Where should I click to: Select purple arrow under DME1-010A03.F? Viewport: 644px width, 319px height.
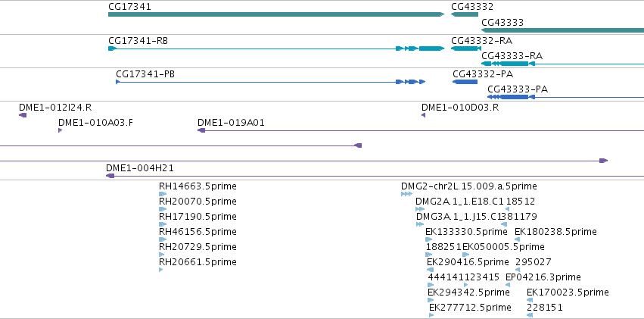point(60,130)
